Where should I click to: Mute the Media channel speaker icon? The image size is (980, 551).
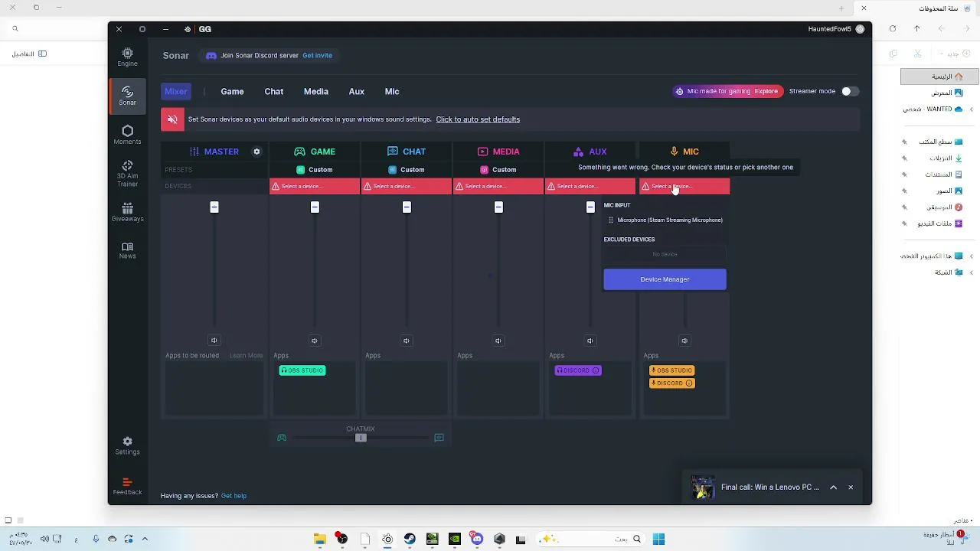coord(498,341)
